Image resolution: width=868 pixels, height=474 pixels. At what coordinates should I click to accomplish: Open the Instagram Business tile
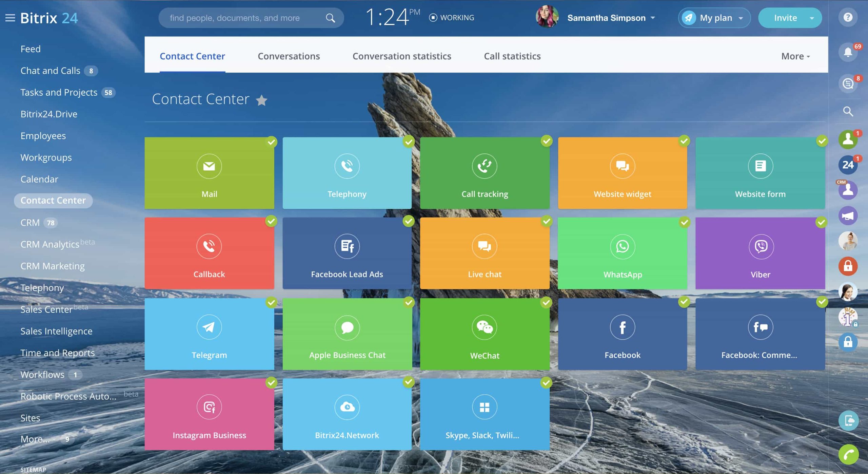click(x=209, y=414)
